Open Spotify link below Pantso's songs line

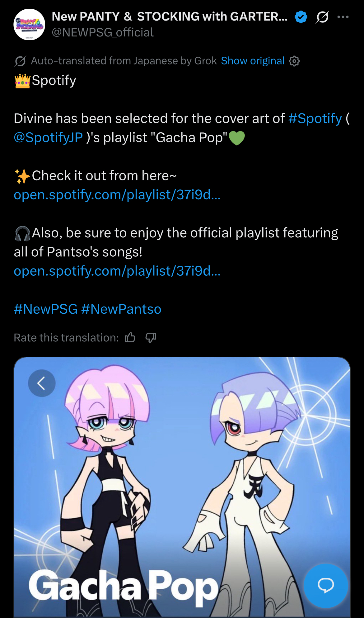coord(117,271)
